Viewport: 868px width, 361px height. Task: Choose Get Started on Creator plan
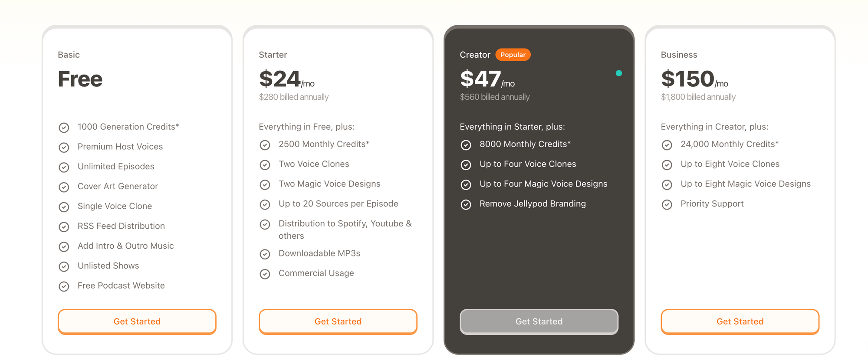click(539, 322)
